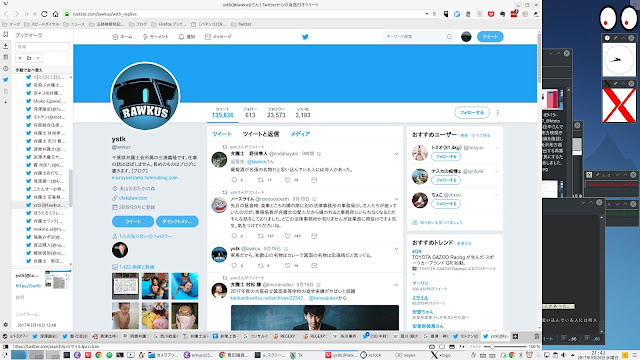This screenshot has width=640, height=360.
Task: Click the ダイレクトメッセージ button on profile
Action: click(177, 221)
